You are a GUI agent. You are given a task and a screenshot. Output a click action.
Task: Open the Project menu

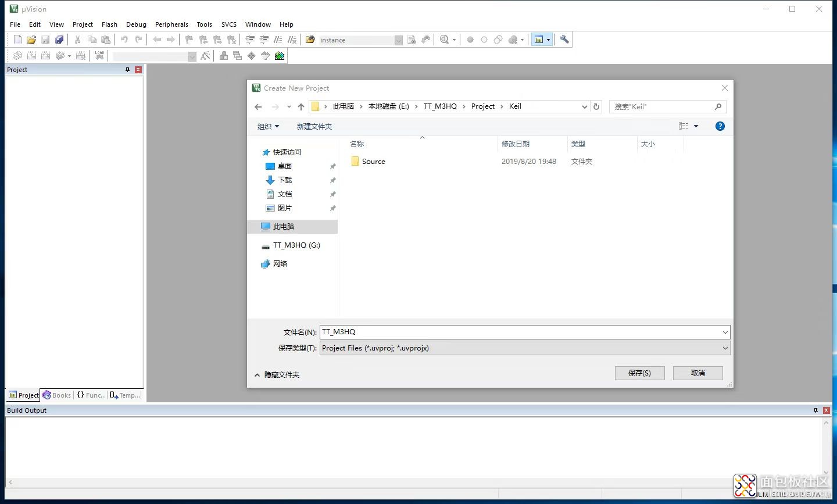pyautogui.click(x=83, y=24)
